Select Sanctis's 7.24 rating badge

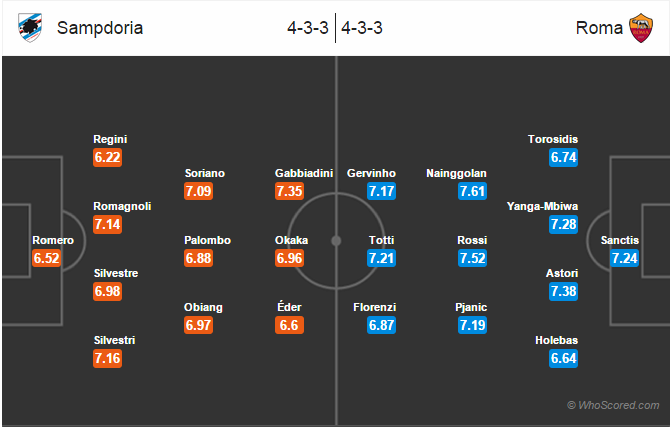(x=624, y=258)
